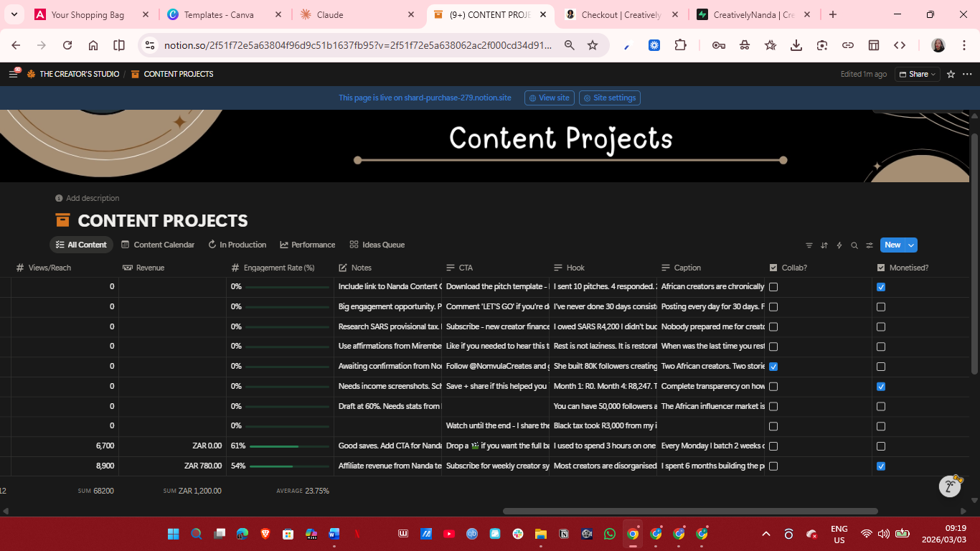This screenshot has height=551, width=980.
Task: Click the sort arrows icon
Action: (824, 245)
